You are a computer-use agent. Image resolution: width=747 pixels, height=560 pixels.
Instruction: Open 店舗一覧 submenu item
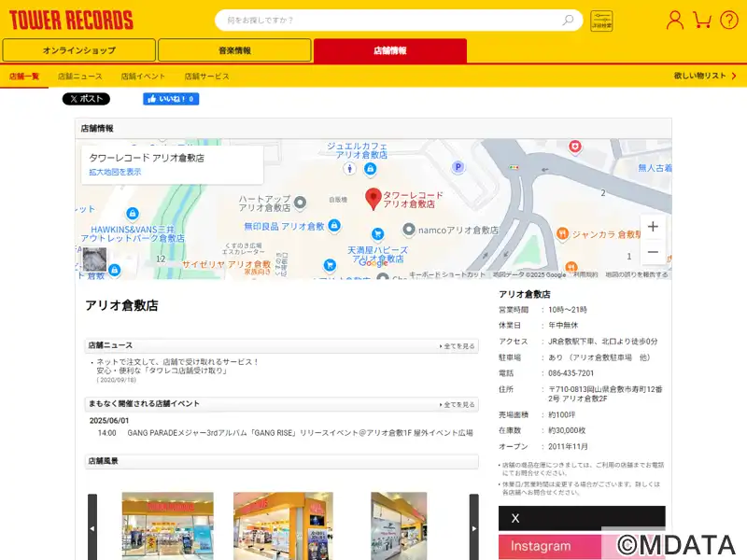tap(24, 77)
